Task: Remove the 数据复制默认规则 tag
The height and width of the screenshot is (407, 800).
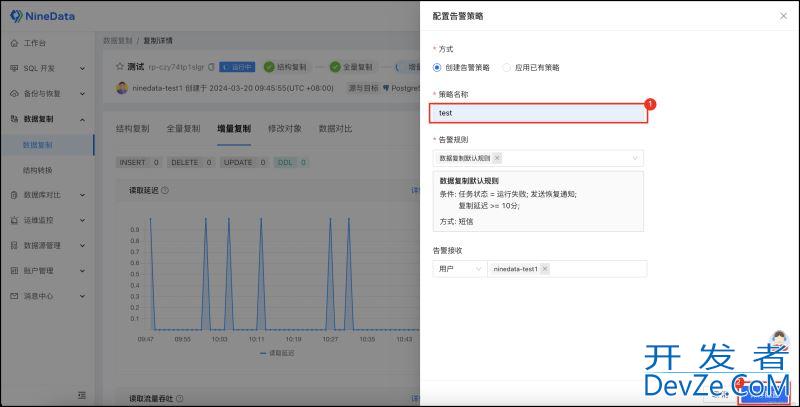Action: pyautogui.click(x=497, y=158)
